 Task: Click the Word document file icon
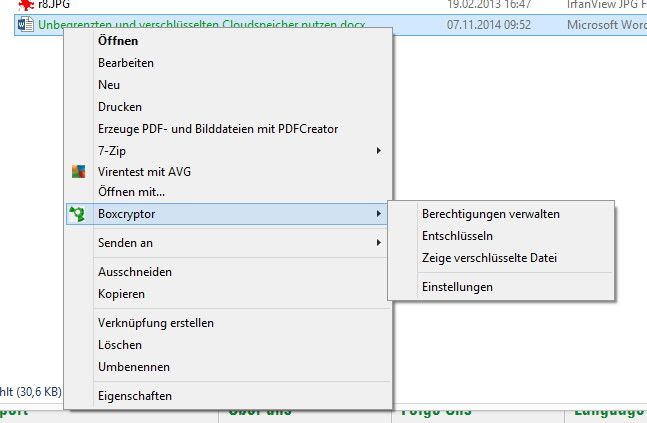(x=25, y=24)
